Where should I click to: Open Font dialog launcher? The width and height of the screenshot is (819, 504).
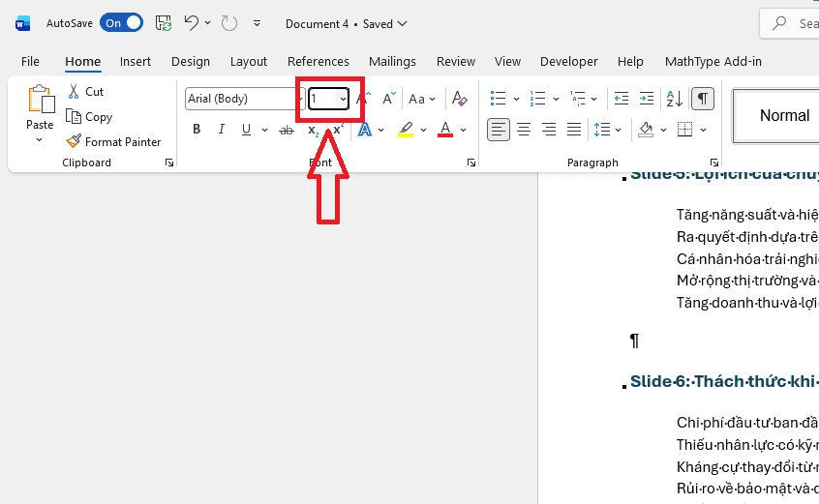tap(471, 163)
